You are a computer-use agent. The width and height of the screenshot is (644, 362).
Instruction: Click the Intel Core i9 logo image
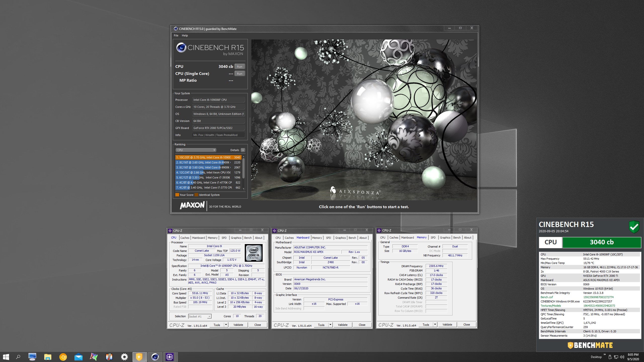tap(254, 253)
